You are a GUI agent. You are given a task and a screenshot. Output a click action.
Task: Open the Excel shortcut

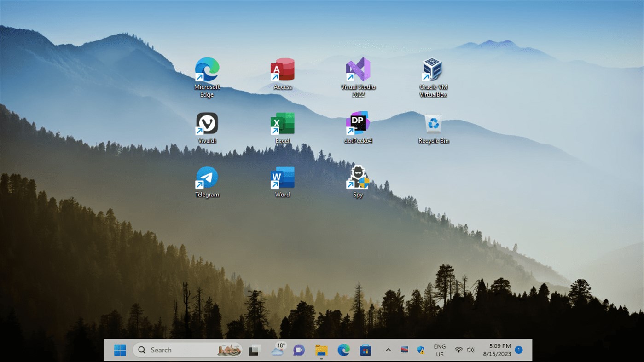tap(282, 123)
